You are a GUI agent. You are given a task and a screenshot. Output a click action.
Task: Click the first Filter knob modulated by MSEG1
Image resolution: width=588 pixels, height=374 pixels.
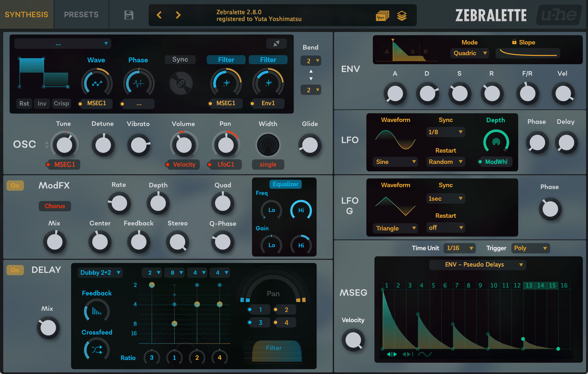(x=226, y=83)
